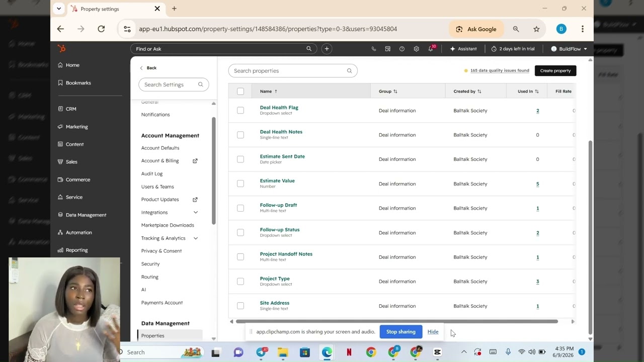Open the calling phone icon

pyautogui.click(x=373, y=49)
